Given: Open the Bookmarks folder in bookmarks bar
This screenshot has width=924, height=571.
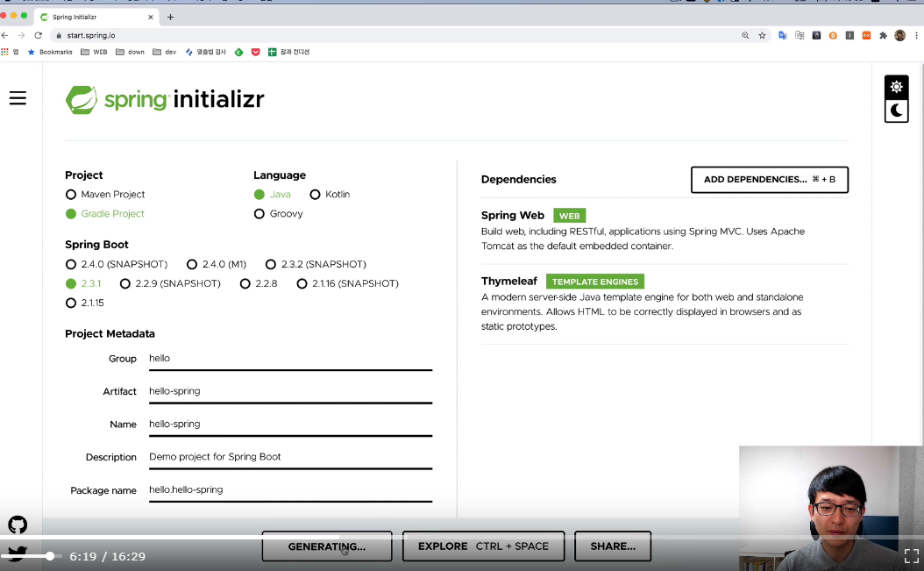Looking at the screenshot, I should click(50, 52).
